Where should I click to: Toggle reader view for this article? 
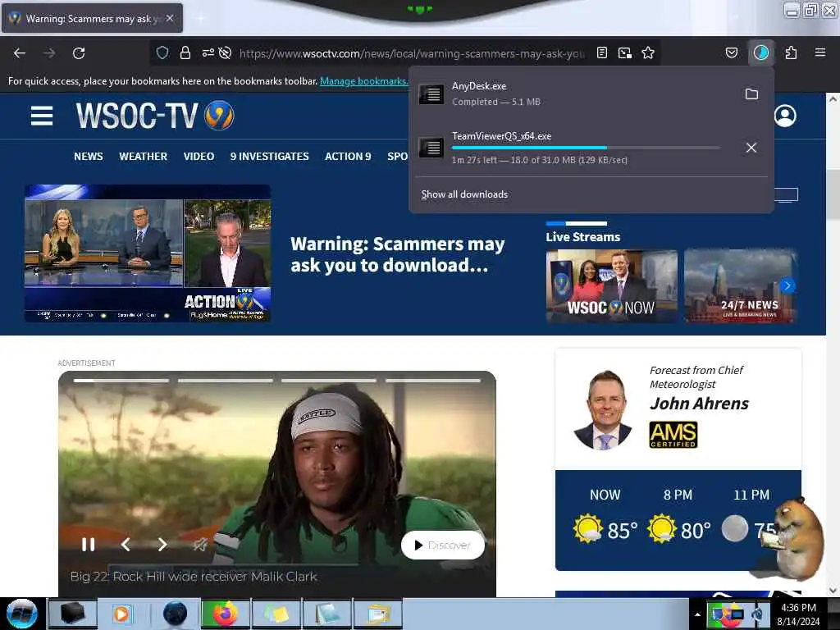(x=602, y=52)
